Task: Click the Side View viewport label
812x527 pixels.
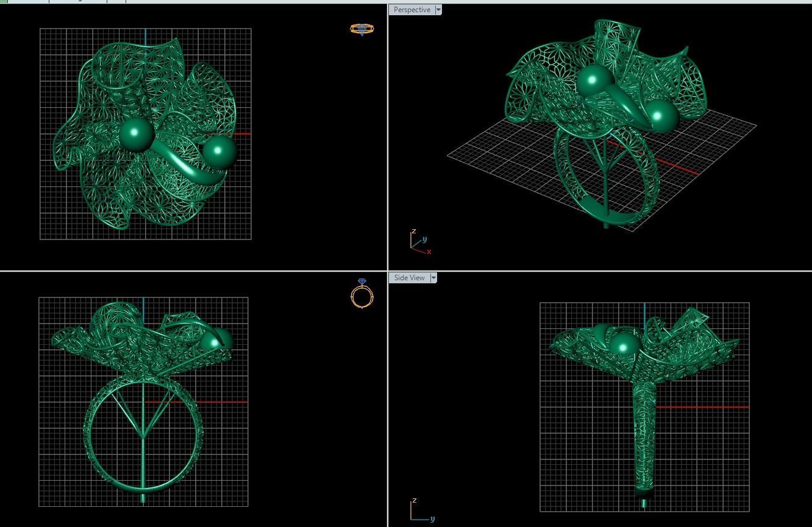Action: click(x=409, y=278)
